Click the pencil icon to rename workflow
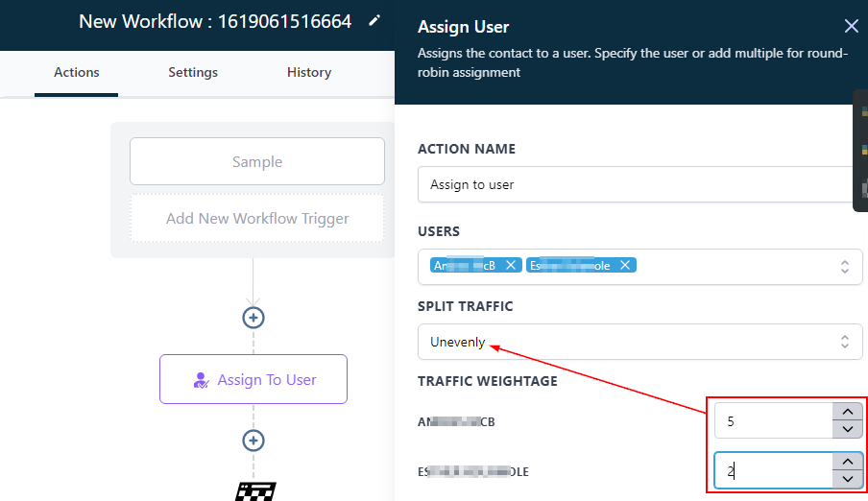This screenshot has width=868, height=501. (374, 20)
